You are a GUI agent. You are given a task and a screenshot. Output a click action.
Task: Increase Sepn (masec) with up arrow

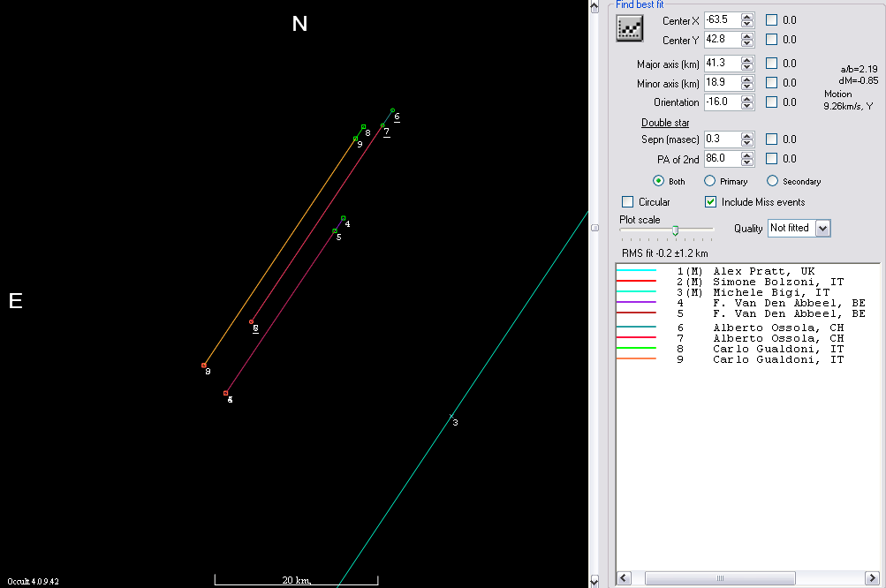747,136
